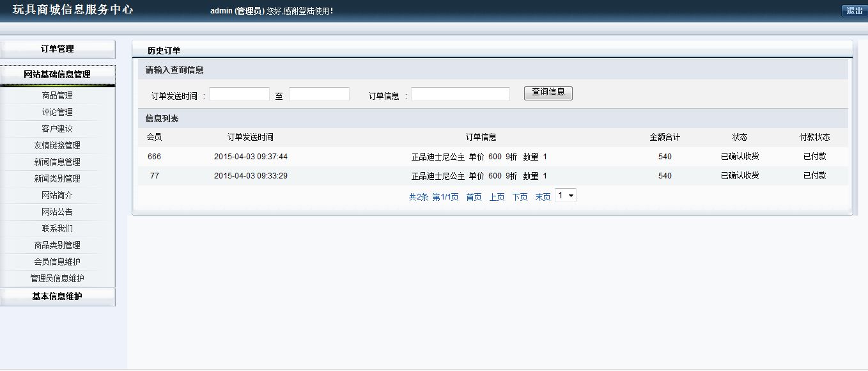Focus the 订单信息 search field
The width and height of the screenshot is (868, 371).
tap(460, 94)
